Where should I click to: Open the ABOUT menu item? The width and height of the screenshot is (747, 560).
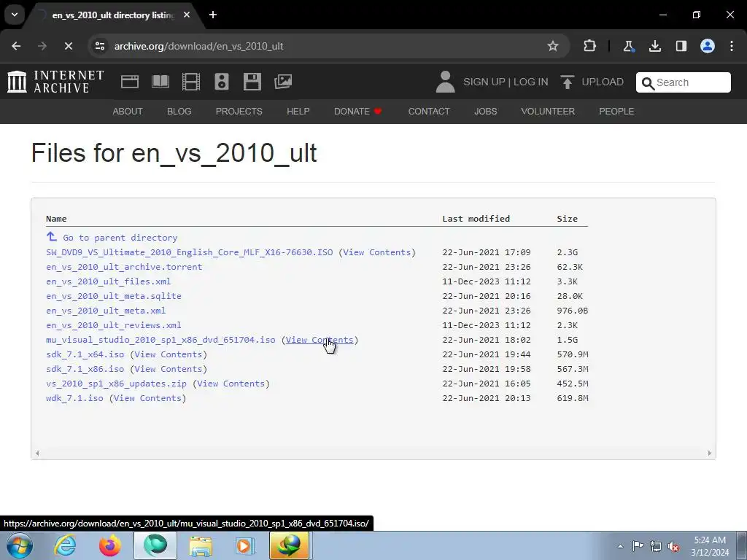pyautogui.click(x=128, y=112)
